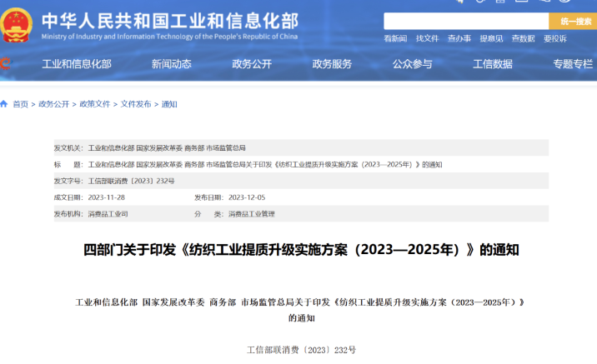Open the 新闻动态 nav menu
Viewport: 597px width, 364px height.
click(171, 64)
